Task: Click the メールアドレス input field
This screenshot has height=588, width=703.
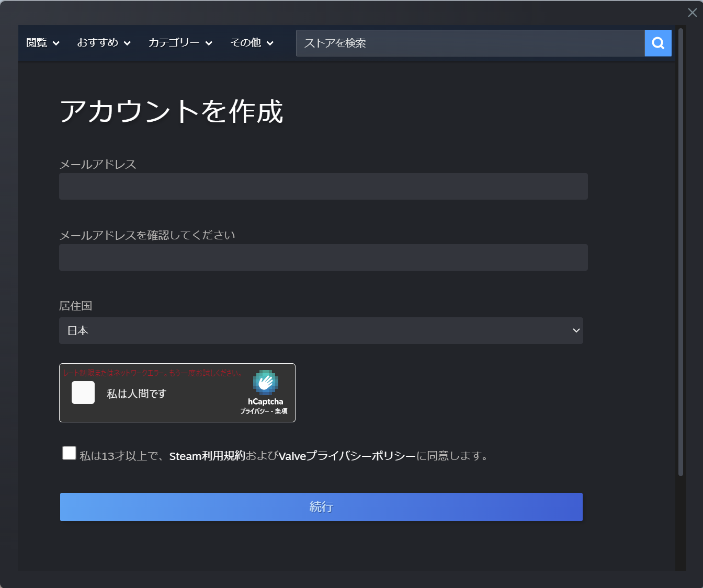Action: coord(323,186)
